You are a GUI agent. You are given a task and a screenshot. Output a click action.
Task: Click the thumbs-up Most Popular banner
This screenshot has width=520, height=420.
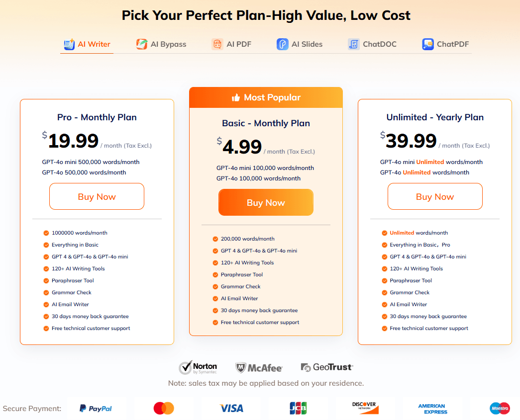(x=266, y=97)
